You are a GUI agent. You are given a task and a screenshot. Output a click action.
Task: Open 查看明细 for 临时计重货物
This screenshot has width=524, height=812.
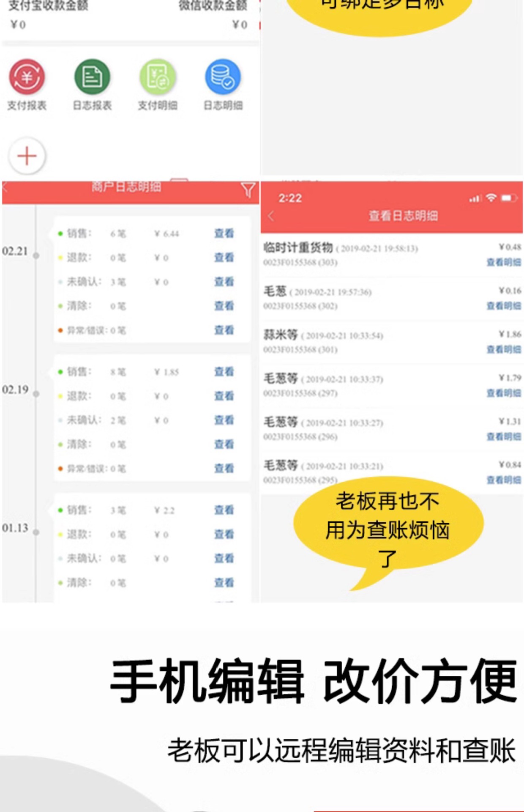(504, 262)
